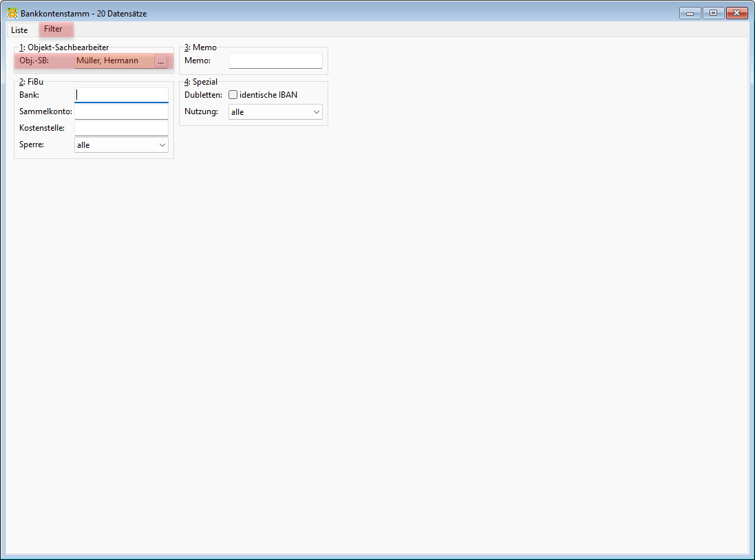Screen dimensions: 755x560
Task: Maximize the Bankkontenstamm window
Action: point(713,14)
